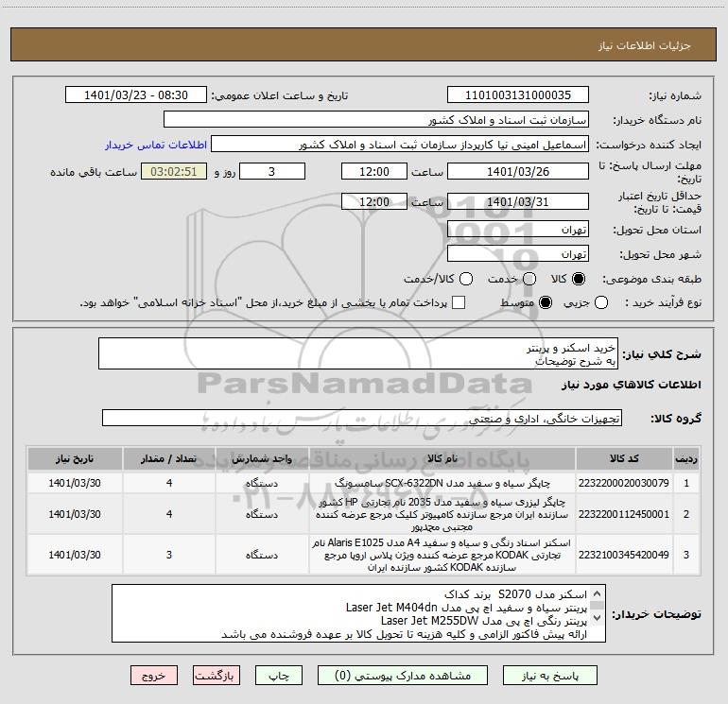Click the HP 2035 laser printer name cell
Viewport: 728px width, 704px height.
(442, 514)
